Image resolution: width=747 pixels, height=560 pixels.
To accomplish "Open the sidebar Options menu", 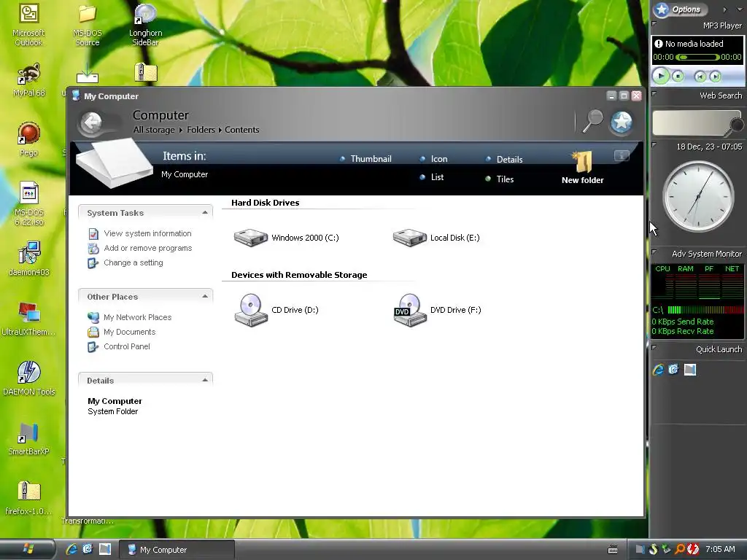I will coord(680,9).
